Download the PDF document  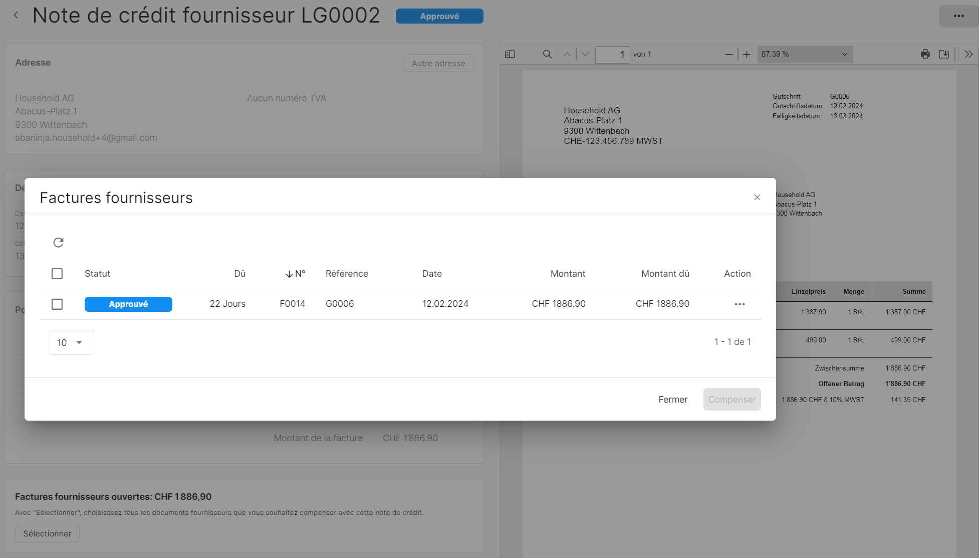(944, 54)
